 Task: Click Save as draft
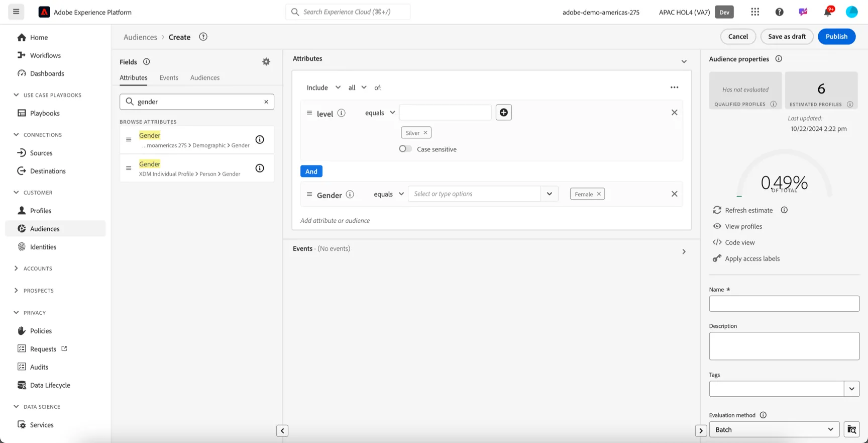[x=787, y=36]
